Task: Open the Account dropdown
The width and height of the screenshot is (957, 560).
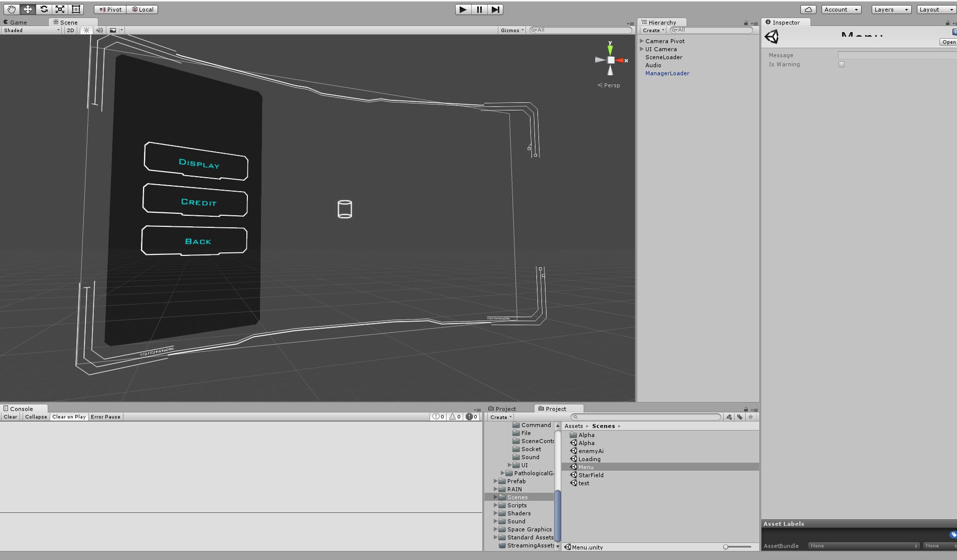Action: point(841,10)
